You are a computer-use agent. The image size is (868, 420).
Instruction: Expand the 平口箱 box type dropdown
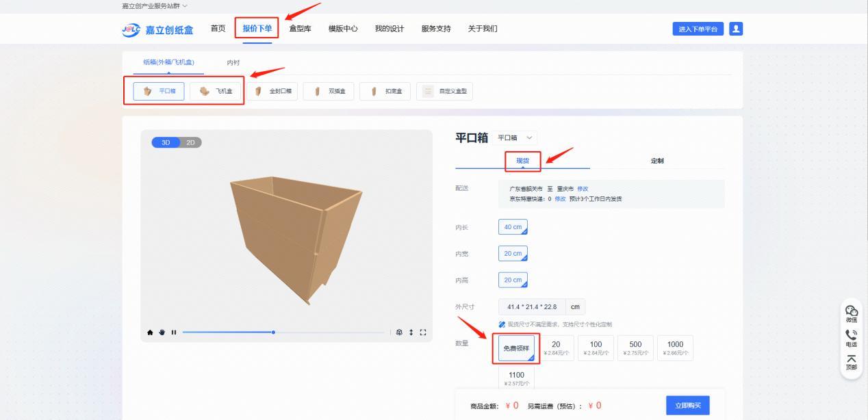[x=517, y=137]
